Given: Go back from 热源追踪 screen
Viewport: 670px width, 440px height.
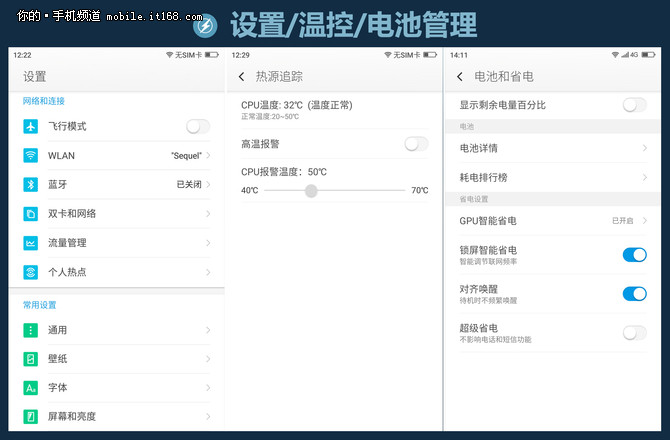Looking at the screenshot, I should (242, 77).
